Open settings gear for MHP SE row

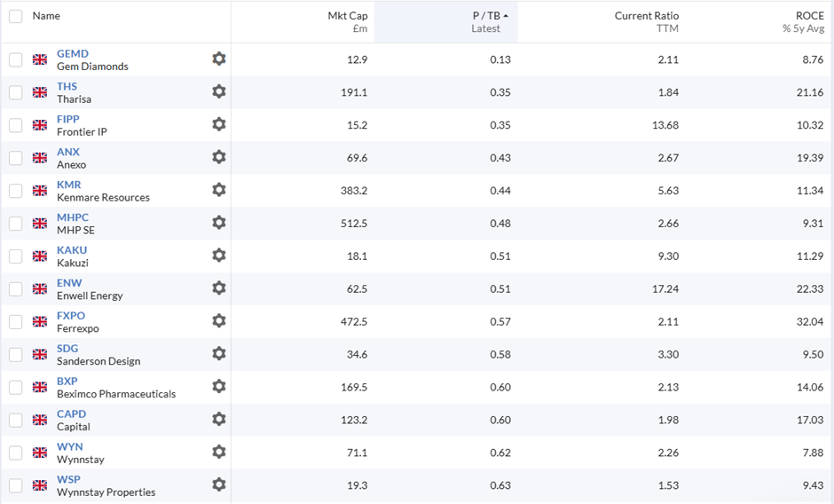tap(218, 223)
